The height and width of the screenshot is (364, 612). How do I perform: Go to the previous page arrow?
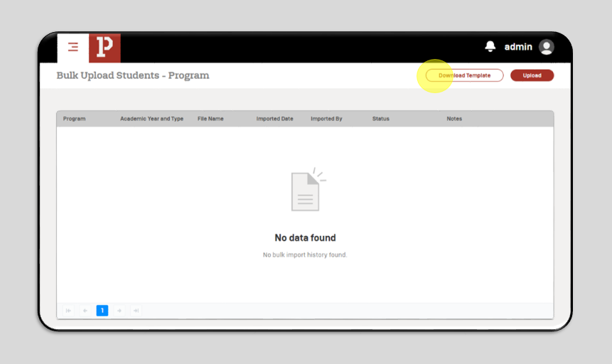[85, 311]
